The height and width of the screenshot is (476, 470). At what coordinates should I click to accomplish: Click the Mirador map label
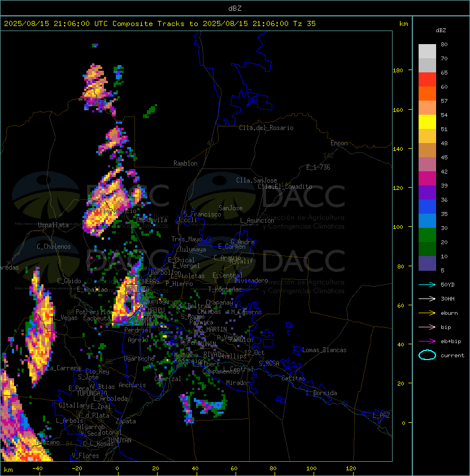[238, 383]
